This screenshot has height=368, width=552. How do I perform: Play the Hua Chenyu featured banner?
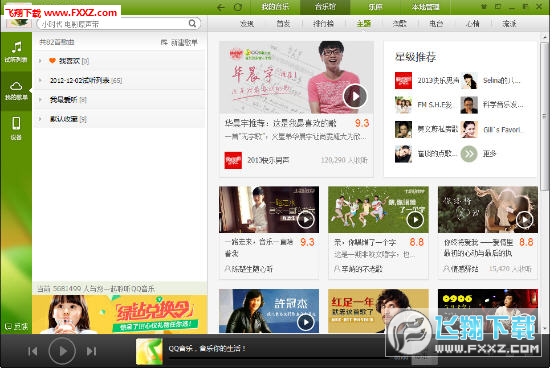pyautogui.click(x=355, y=96)
